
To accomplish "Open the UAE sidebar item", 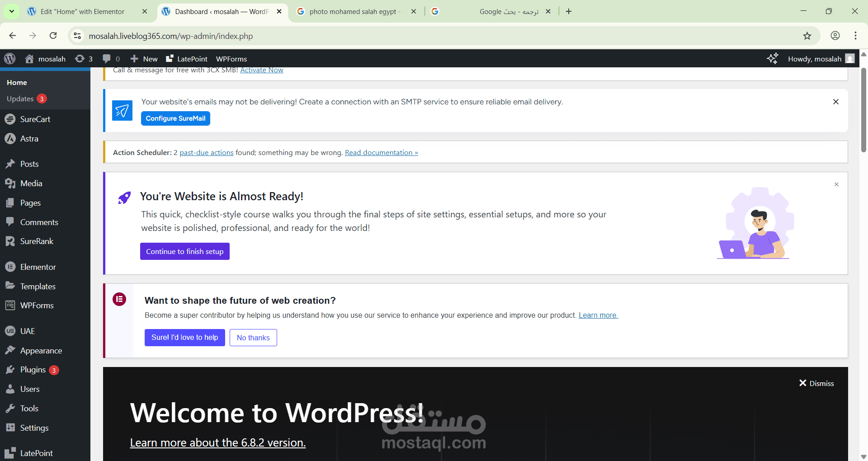I will pos(45,331).
